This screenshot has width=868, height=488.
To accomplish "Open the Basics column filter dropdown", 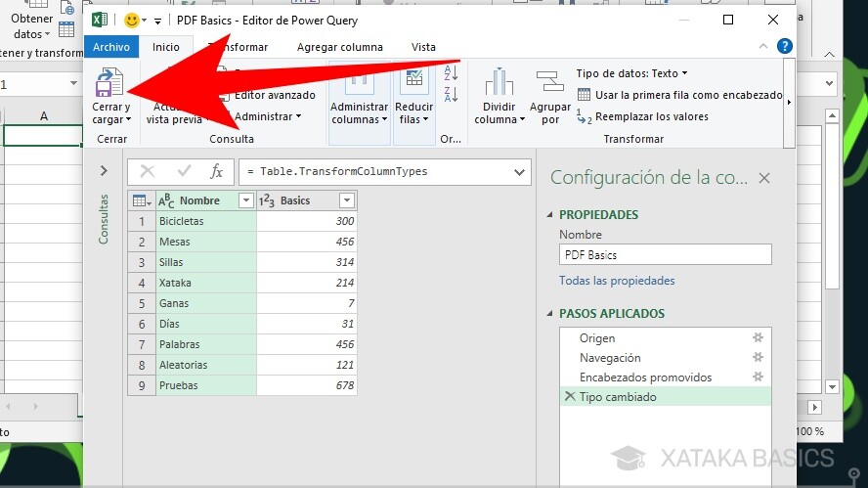I will [347, 200].
